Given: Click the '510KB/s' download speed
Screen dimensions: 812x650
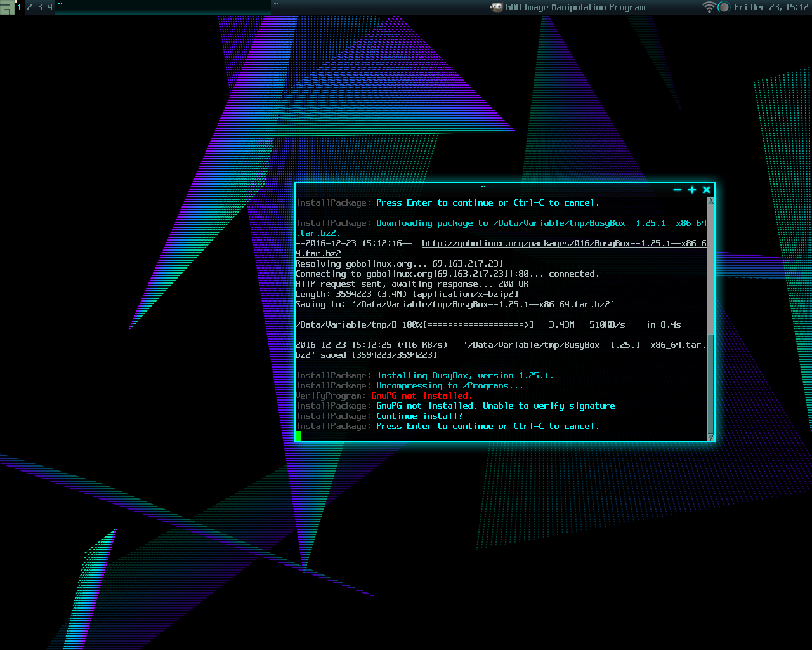Looking at the screenshot, I should click(x=607, y=325).
